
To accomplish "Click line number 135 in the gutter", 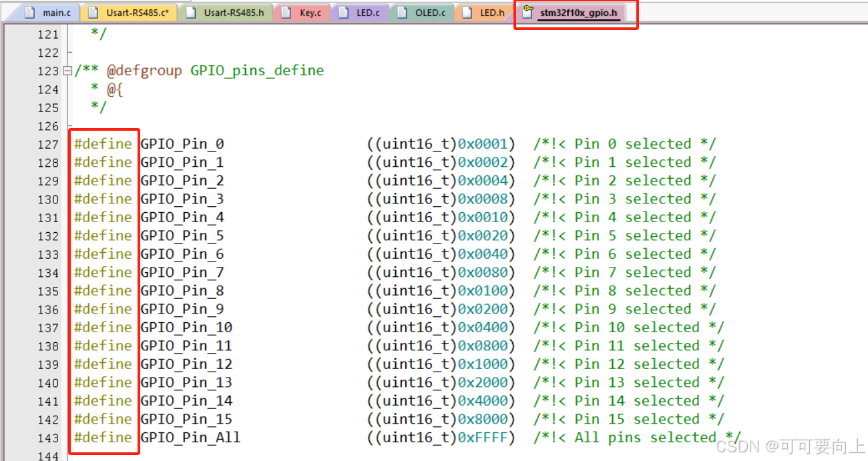I will tap(48, 292).
